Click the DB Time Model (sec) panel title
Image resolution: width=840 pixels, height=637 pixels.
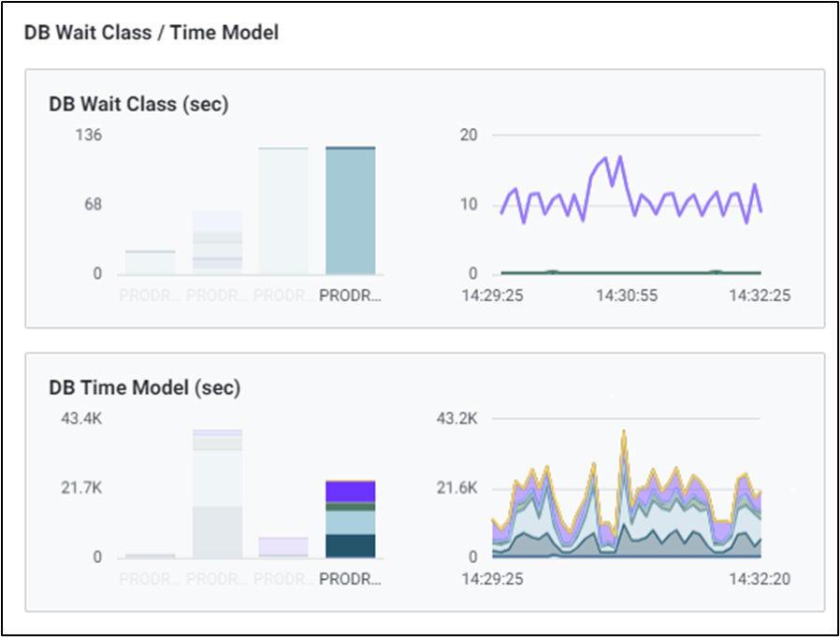click(144, 387)
